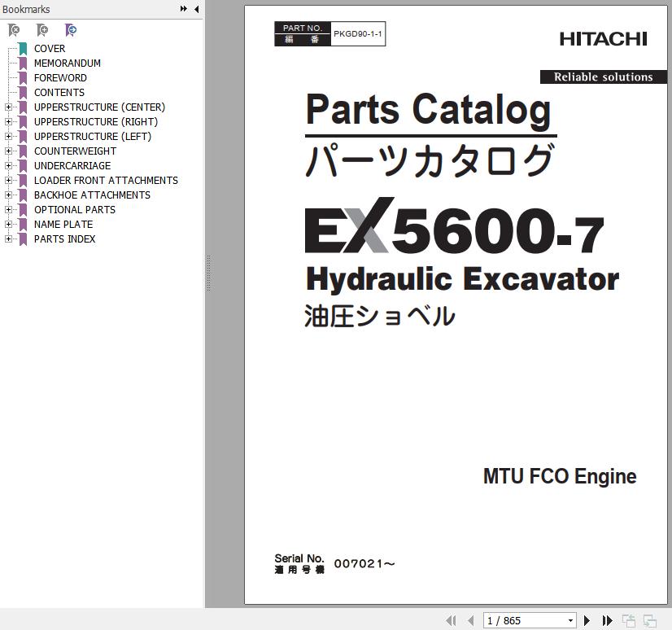Click the CONTENTS bookmark ribbon icon
The height and width of the screenshot is (630, 672).
pos(23,93)
